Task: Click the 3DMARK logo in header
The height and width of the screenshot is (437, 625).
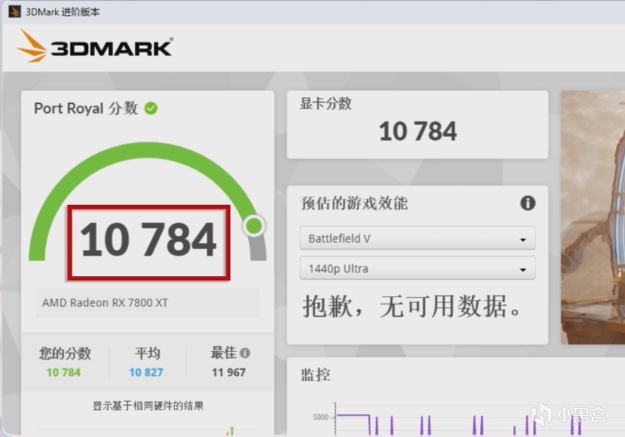Action: (94, 46)
